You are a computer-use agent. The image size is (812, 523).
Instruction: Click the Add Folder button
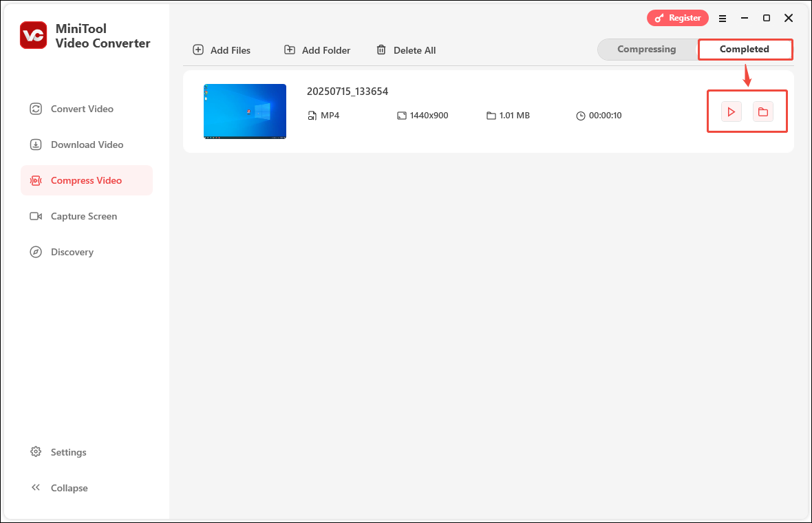pyautogui.click(x=317, y=50)
